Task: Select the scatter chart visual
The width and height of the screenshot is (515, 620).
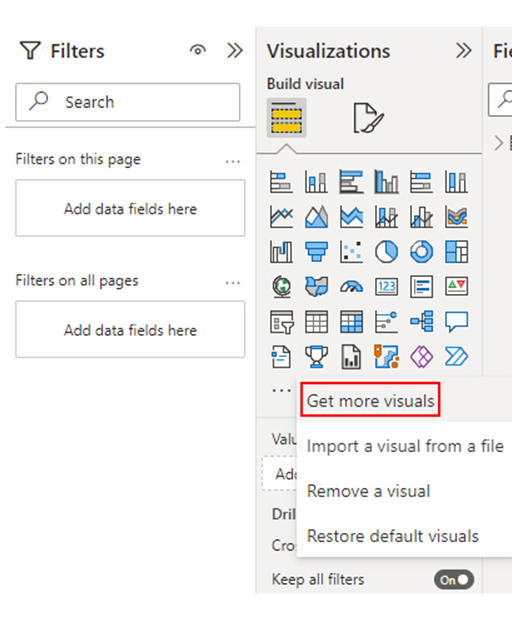Action: tap(351, 251)
